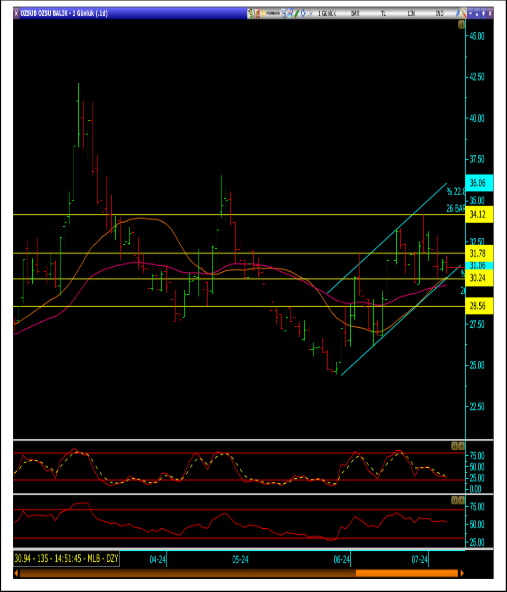Screen dimensions: 507x592
Task: Click the 30.24 yellow price label
Action: tap(479, 278)
